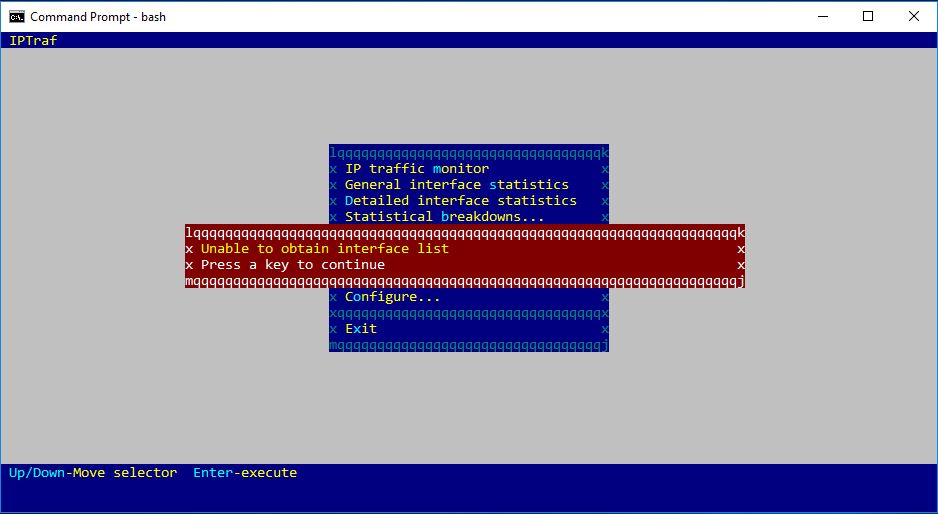Click the IPTraf title text
The image size is (938, 514).
point(34,41)
